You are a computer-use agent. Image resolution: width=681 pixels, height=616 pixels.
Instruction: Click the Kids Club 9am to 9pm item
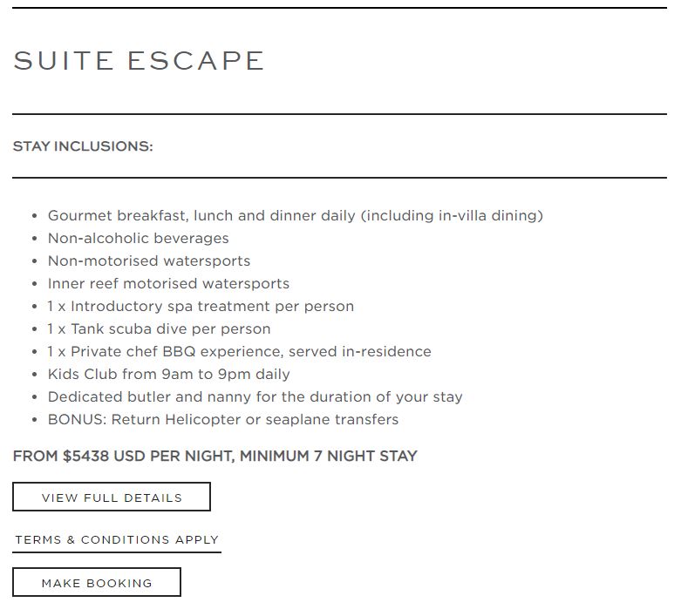coord(168,374)
